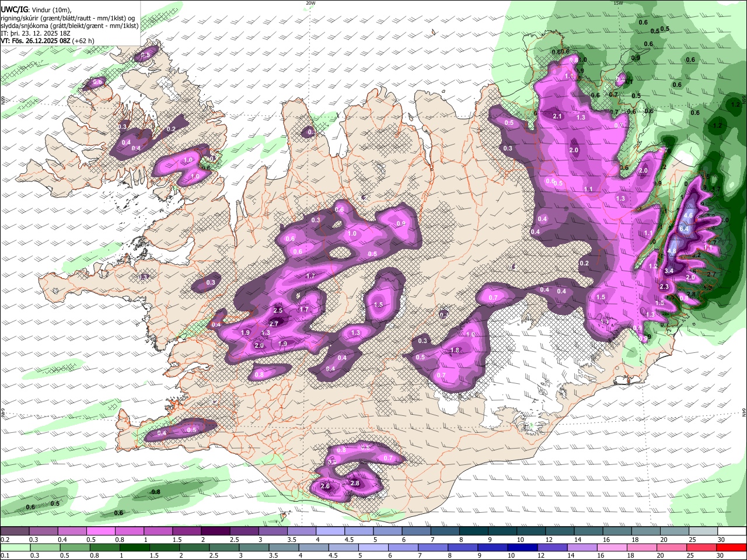Pick the dark purple snow swatch between 2 and 2.5
The image size is (747, 560).
[x=215, y=531]
